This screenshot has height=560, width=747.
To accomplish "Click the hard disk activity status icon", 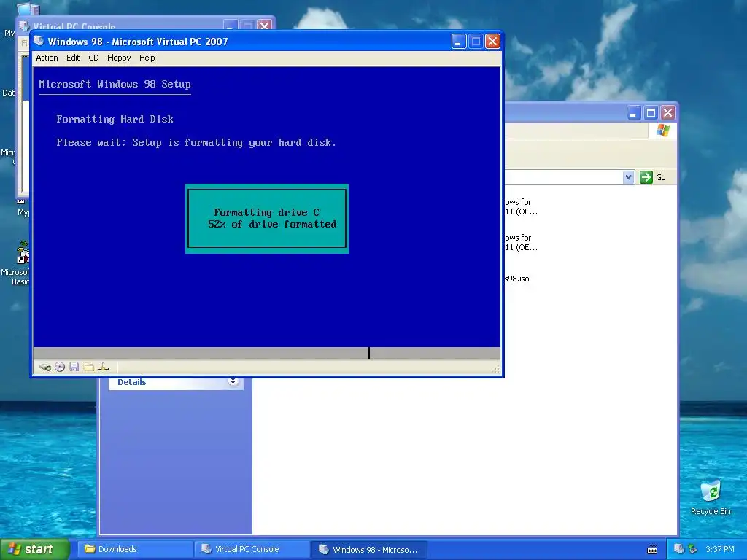I will click(45, 367).
